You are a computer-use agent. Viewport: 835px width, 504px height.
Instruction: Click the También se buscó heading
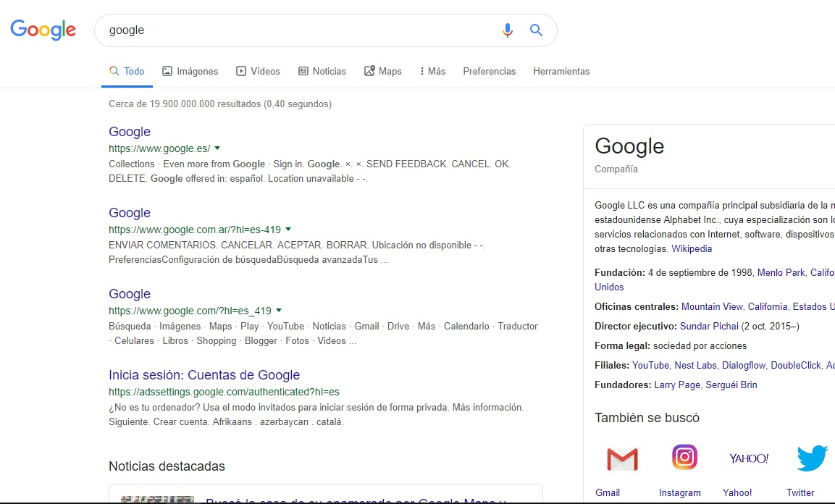[x=647, y=418]
